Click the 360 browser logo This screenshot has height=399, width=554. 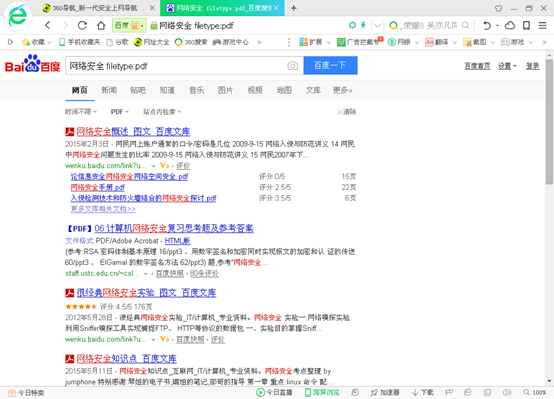pos(17,16)
